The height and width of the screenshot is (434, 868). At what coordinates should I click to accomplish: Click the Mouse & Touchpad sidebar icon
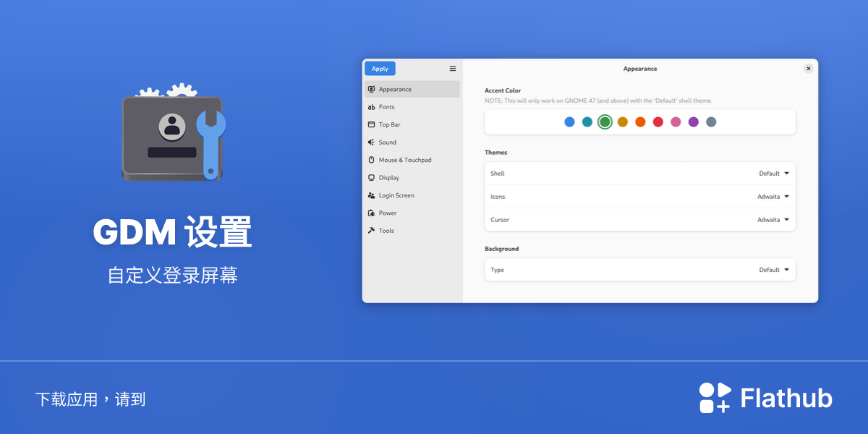coord(371,160)
